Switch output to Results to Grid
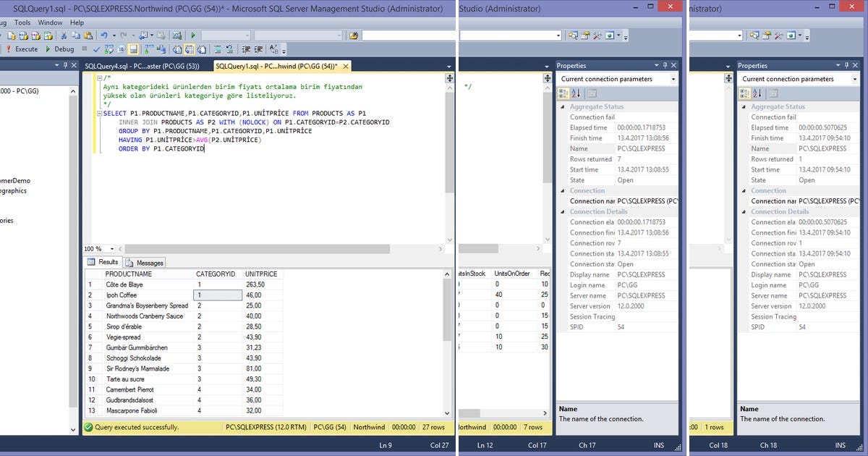 click(190, 49)
